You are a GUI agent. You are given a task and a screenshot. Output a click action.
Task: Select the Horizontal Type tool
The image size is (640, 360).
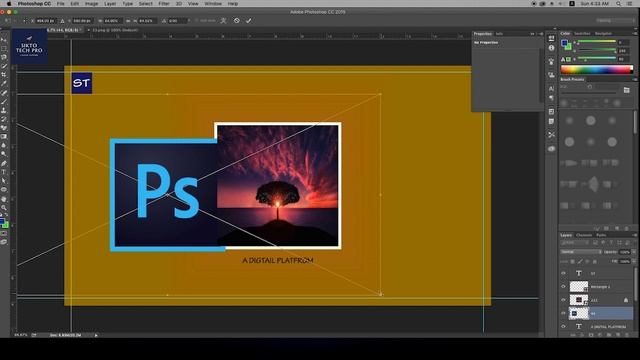pos(4,172)
